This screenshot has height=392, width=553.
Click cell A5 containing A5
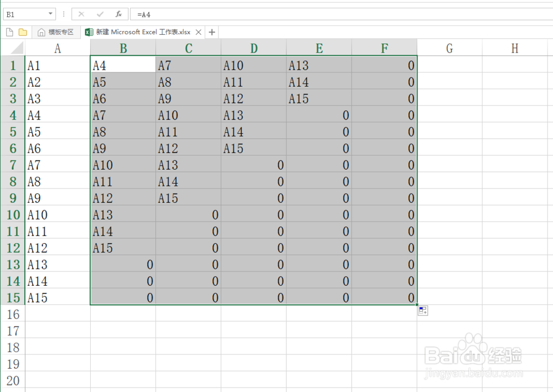point(58,131)
